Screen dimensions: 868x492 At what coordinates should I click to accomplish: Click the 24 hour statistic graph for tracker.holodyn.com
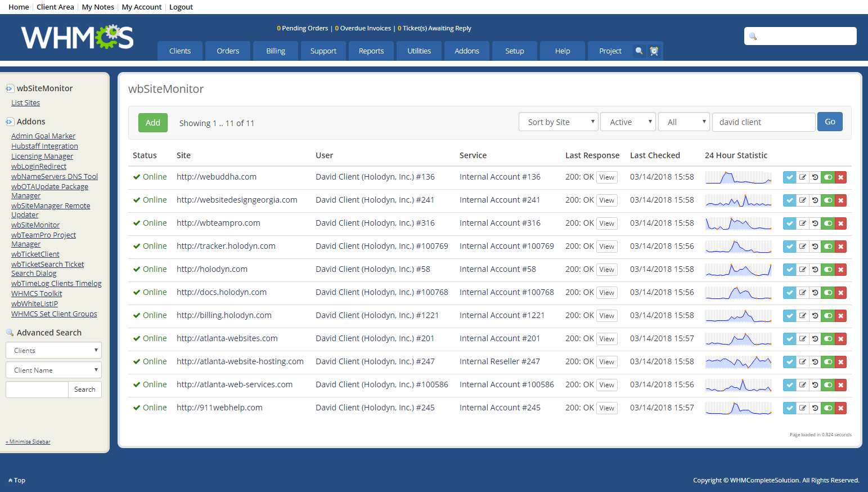tap(738, 246)
